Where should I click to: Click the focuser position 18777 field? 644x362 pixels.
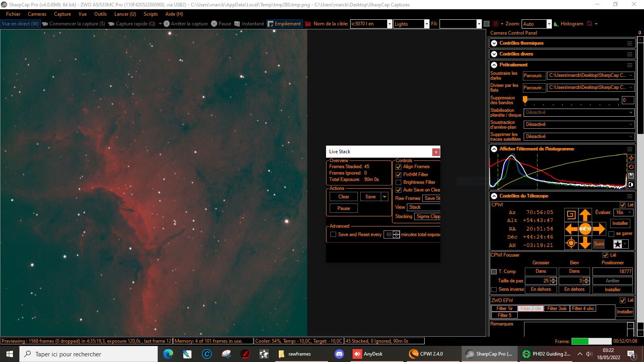[x=613, y=271]
